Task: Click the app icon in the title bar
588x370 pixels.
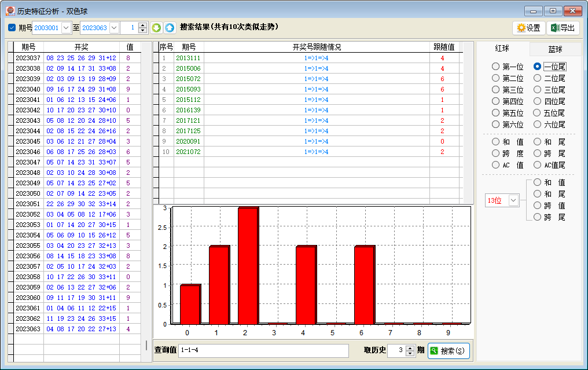Action: click(x=10, y=11)
